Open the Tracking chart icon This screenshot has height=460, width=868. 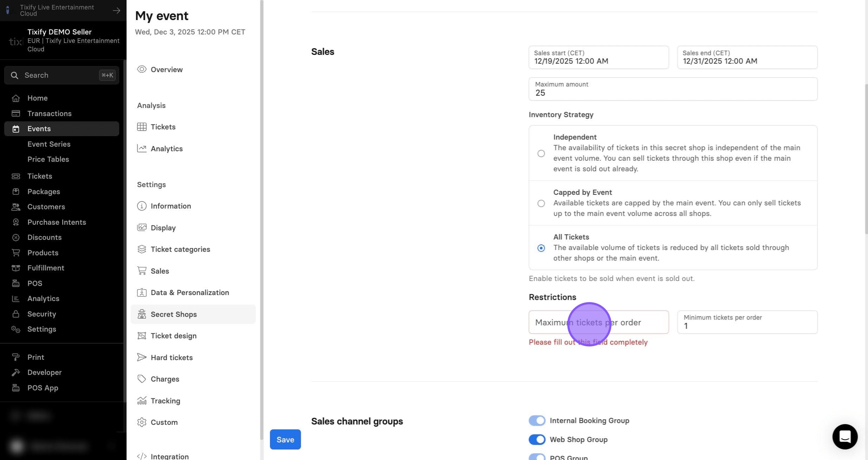point(142,401)
